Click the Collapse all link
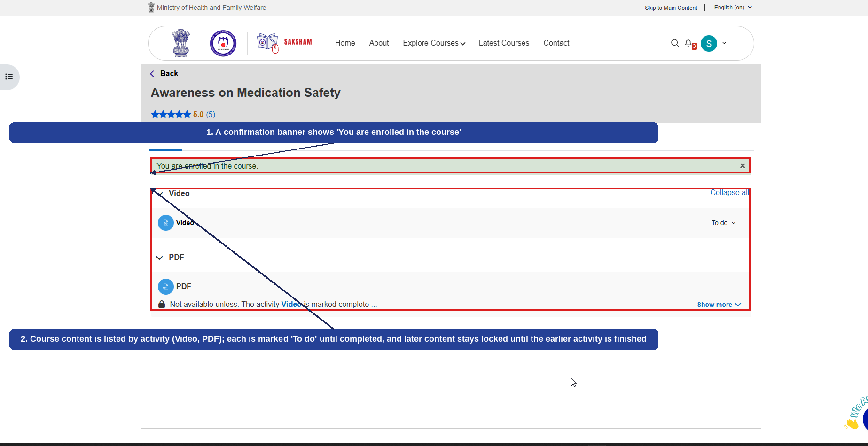Image resolution: width=868 pixels, height=446 pixels. pyautogui.click(x=729, y=193)
